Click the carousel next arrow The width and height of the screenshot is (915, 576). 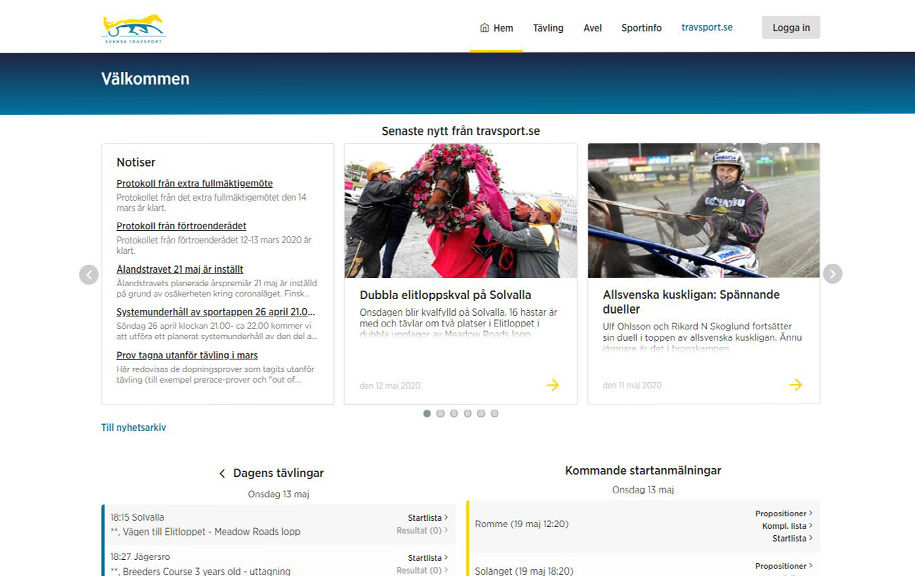click(832, 274)
